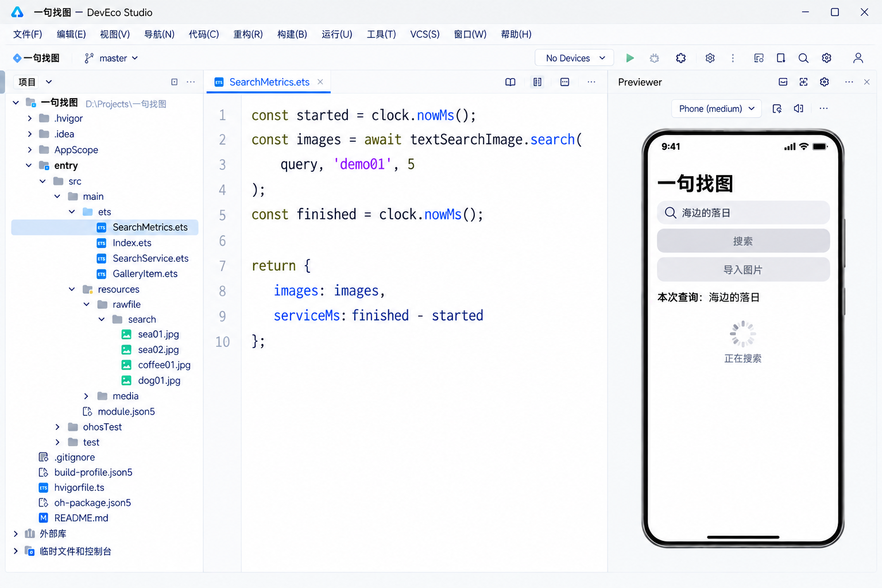Select the SearchMetrics.ets editor tab
This screenshot has width=882, height=588.
[269, 82]
